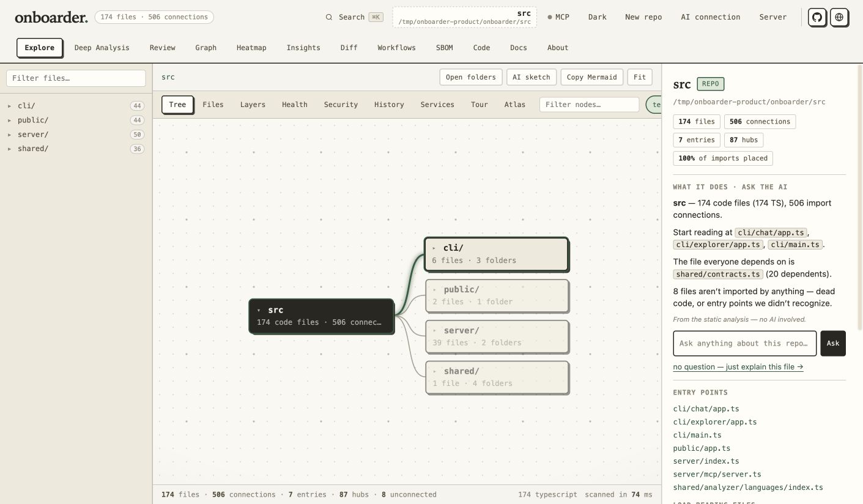Click the Server header item

pos(773,17)
